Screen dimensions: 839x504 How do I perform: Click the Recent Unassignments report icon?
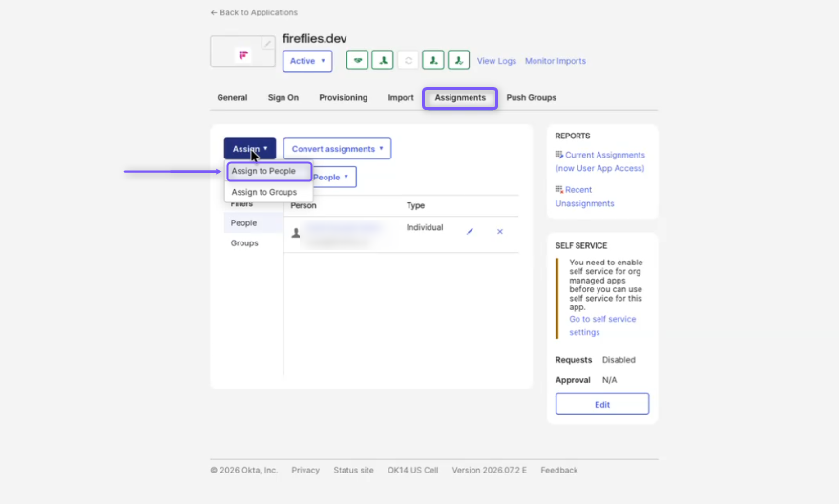pyautogui.click(x=559, y=189)
